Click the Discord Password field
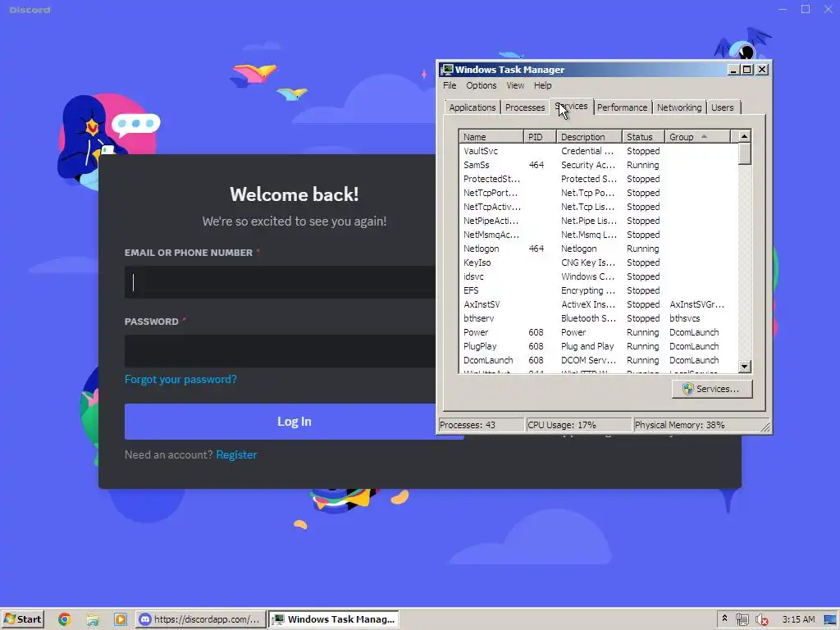 [x=281, y=351]
